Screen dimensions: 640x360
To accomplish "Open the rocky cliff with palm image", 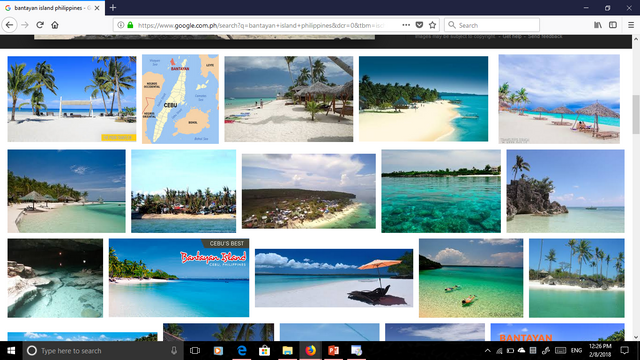I will pyautogui.click(x=565, y=191).
